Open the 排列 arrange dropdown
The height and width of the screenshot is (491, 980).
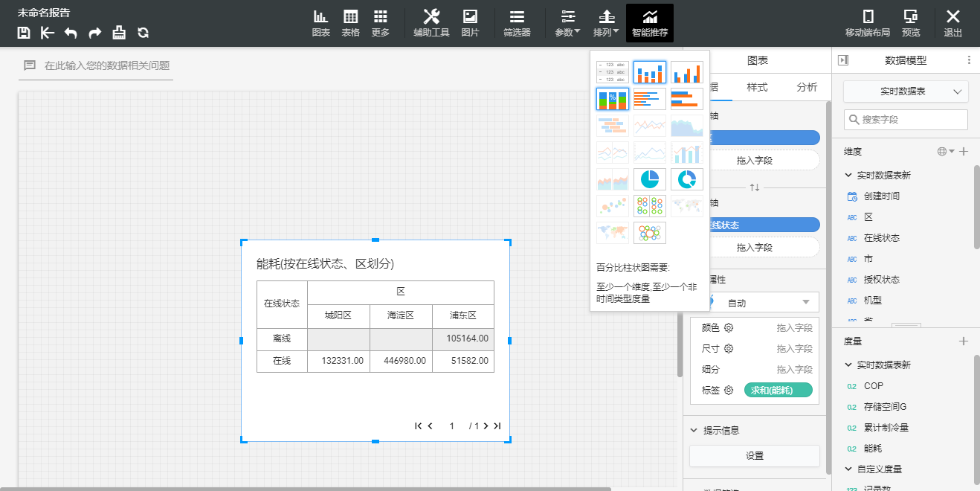pos(607,24)
